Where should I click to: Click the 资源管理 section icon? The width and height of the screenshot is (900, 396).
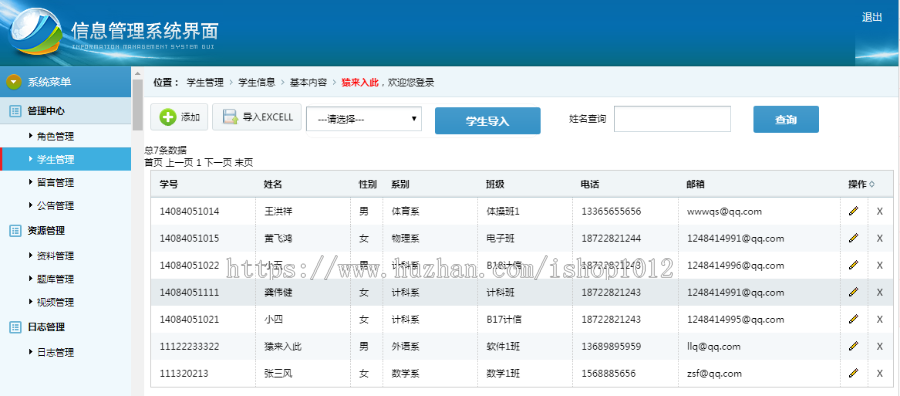(x=15, y=231)
